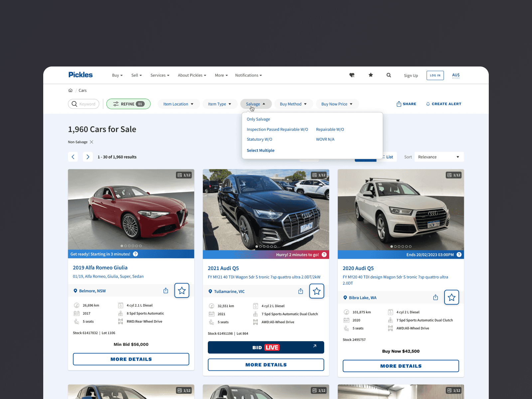Open the heart watchlist icon in header
Image resolution: width=532 pixels, height=399 pixels.
pos(352,75)
